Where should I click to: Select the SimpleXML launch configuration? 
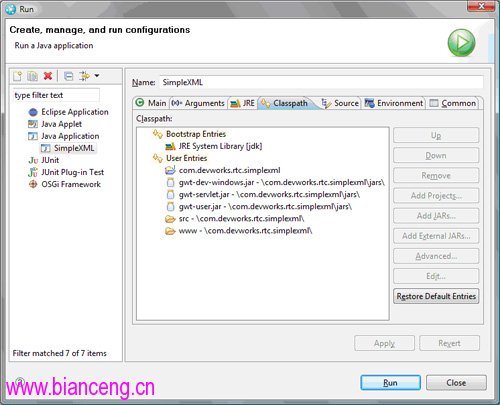point(74,148)
